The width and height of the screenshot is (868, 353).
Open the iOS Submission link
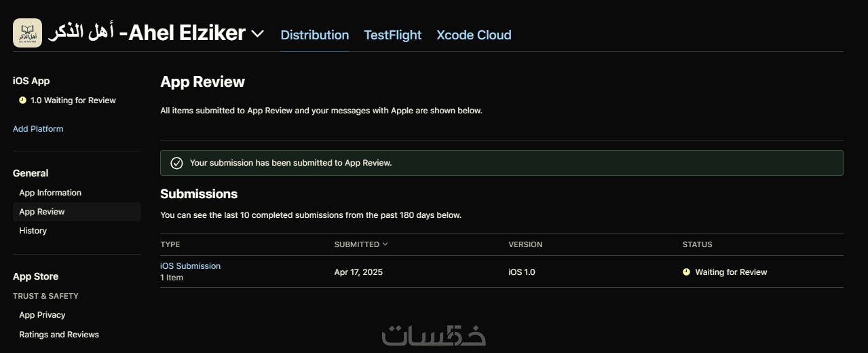pyautogui.click(x=190, y=266)
